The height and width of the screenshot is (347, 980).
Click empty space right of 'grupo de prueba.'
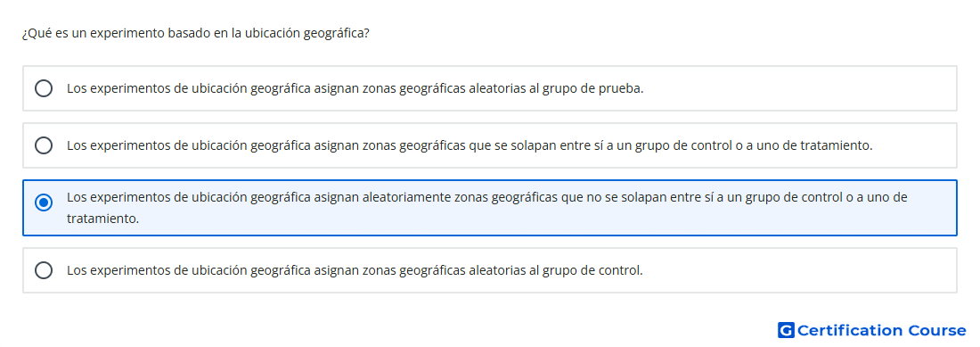click(800, 89)
